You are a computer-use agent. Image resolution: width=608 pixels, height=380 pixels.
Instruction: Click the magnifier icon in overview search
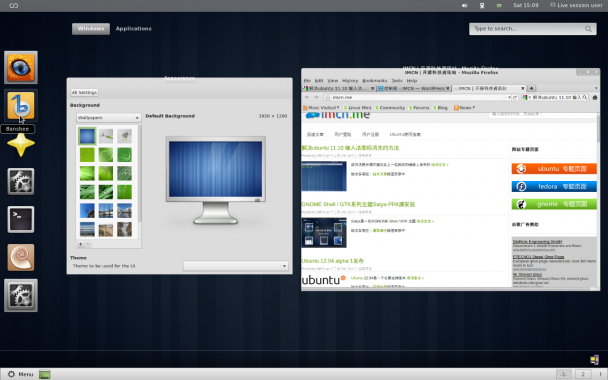[588, 29]
